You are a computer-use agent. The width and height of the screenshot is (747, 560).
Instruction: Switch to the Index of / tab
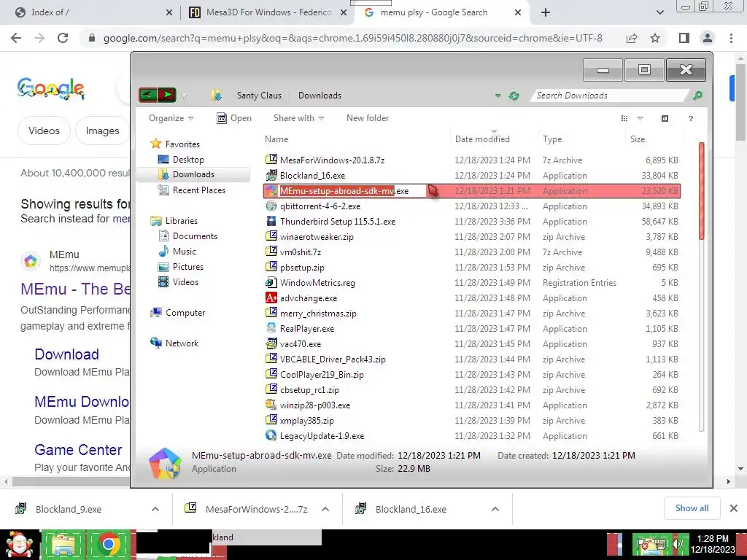[x=94, y=12]
